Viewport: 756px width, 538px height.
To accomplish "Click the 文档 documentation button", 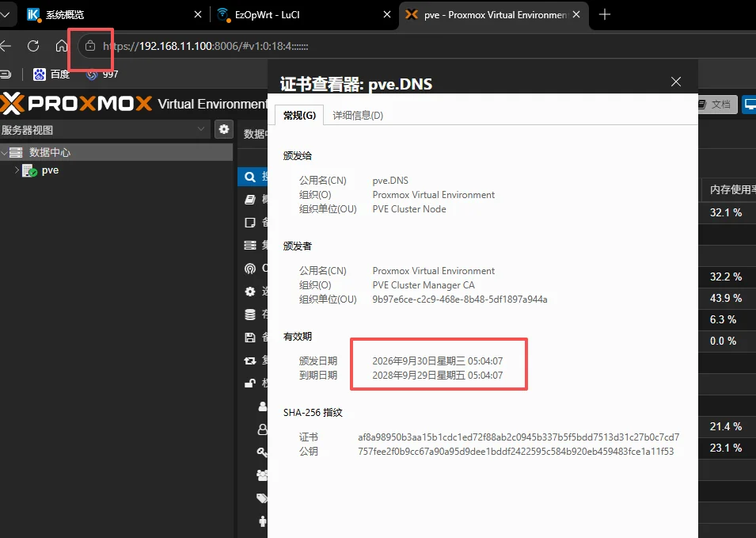I will pyautogui.click(x=718, y=105).
